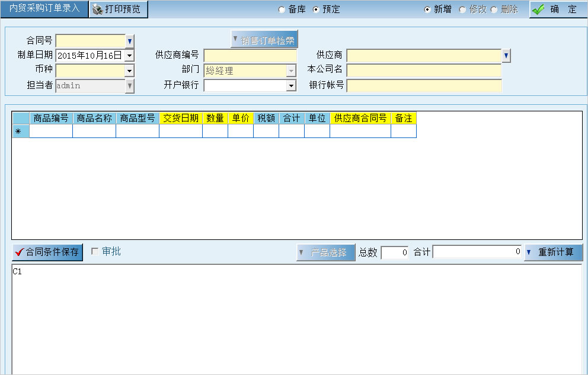Open the 制单日期 date dropdown
This screenshot has height=375, width=588.
click(x=129, y=56)
